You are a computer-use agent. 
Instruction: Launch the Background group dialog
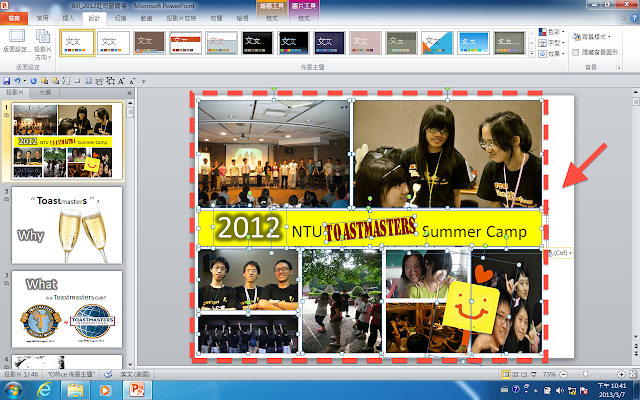tap(618, 67)
